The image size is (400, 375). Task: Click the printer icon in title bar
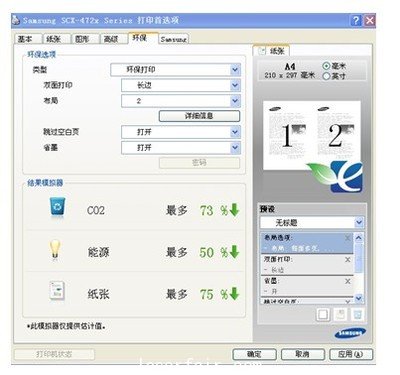click(x=16, y=20)
